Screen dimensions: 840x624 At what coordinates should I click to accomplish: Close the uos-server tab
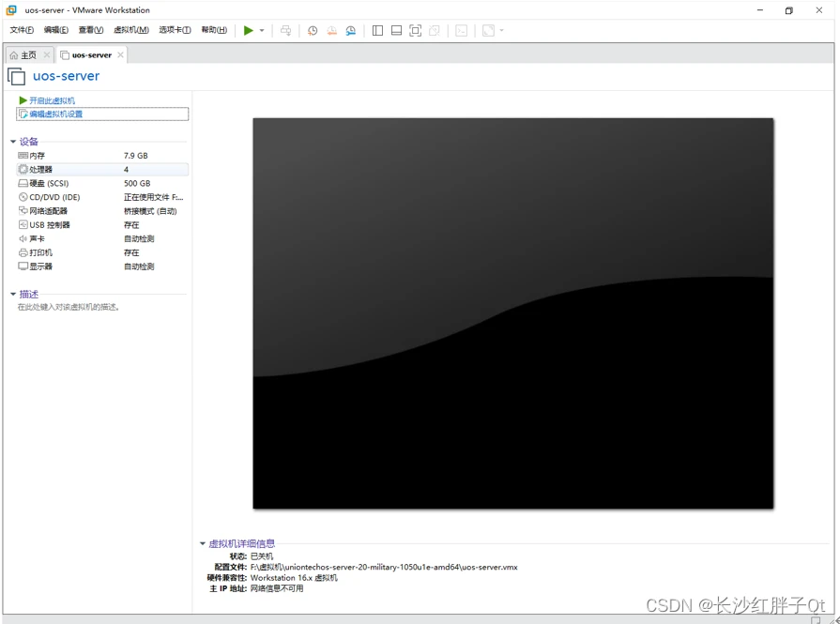point(120,55)
